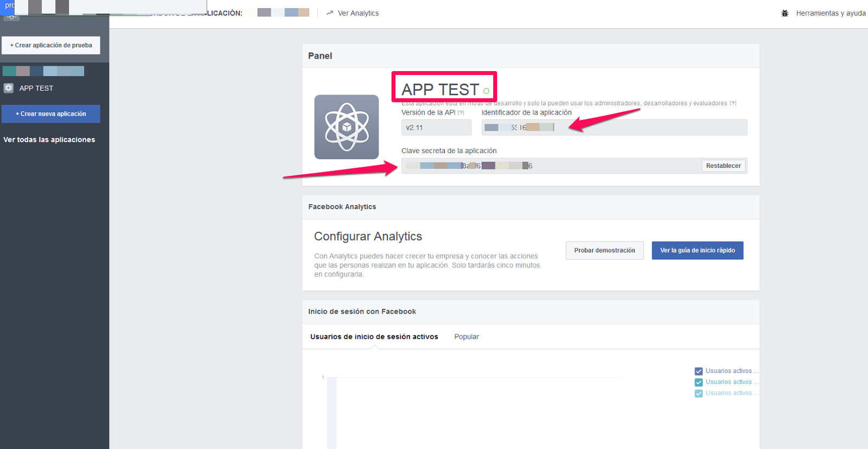Select the v2.11 API version field

tap(436, 128)
